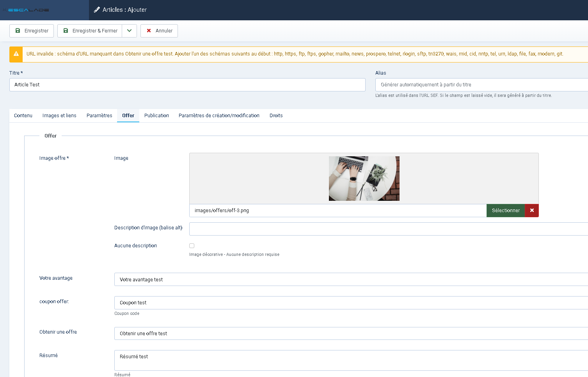Click the Coupon code hint text
The height and width of the screenshot is (377, 588).
tap(127, 314)
